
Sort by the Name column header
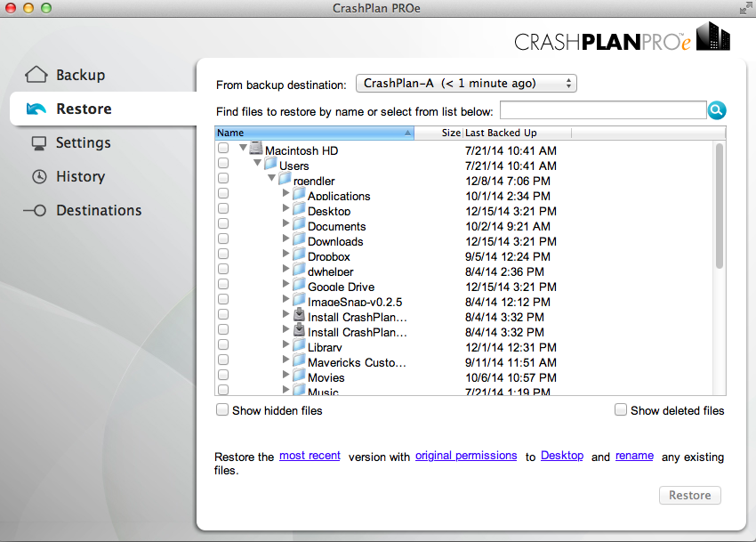(314, 133)
